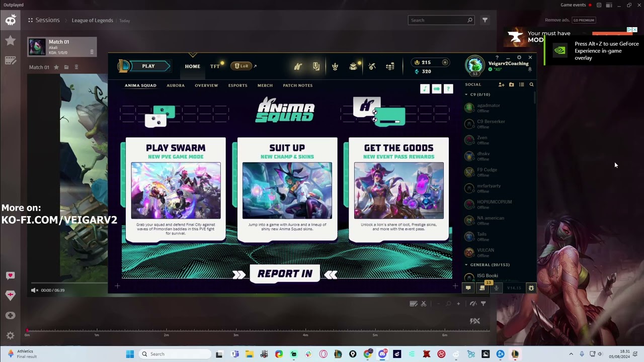Switch to TFT tab
The width and height of the screenshot is (644, 362).
pyautogui.click(x=215, y=66)
